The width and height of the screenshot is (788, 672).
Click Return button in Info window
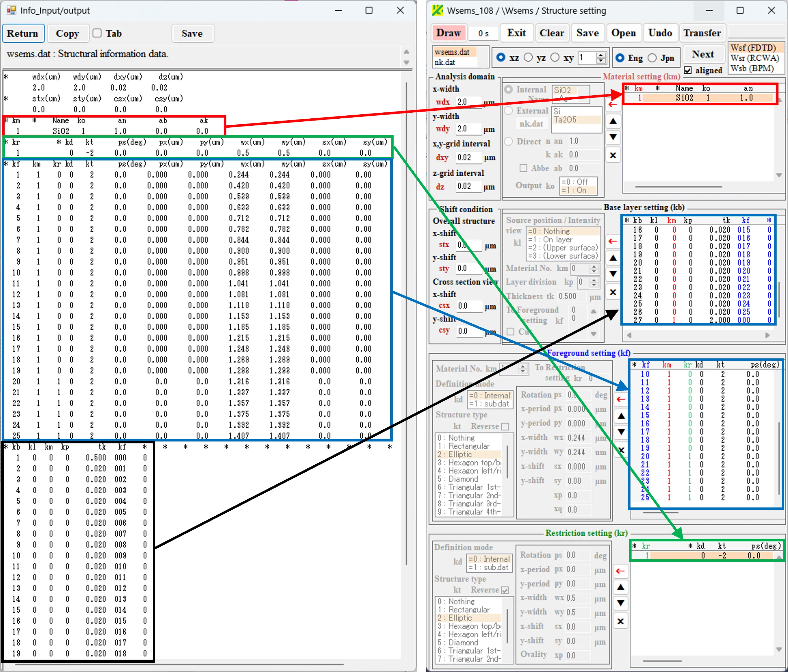(23, 33)
